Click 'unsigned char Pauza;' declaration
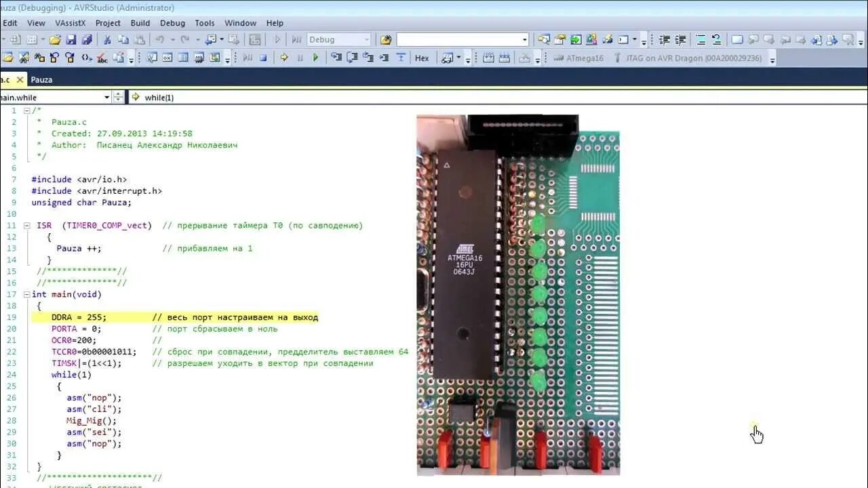This screenshot has height=488, width=868. click(x=81, y=202)
